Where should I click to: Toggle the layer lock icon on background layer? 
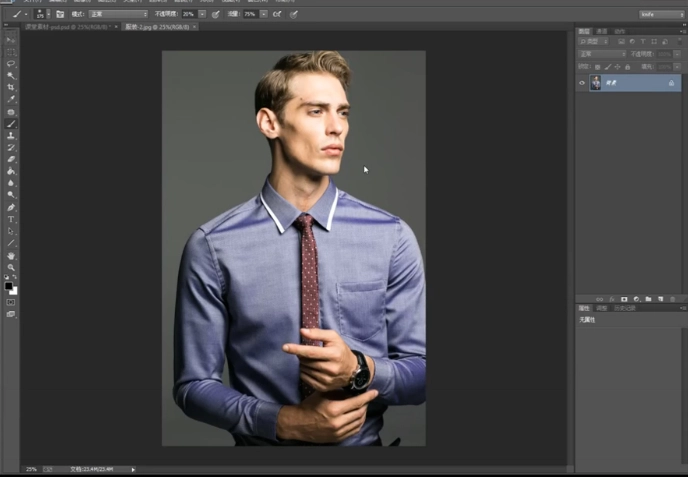671,83
